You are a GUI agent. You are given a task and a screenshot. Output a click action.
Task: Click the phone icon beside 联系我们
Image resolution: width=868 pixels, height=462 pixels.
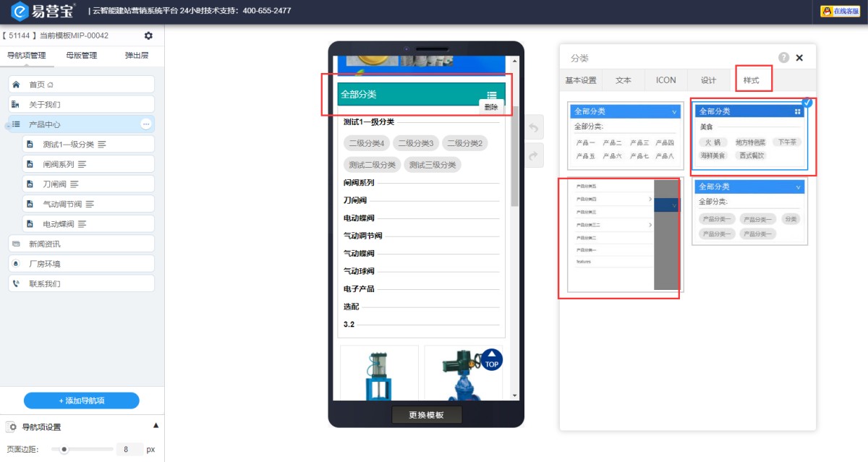[16, 283]
